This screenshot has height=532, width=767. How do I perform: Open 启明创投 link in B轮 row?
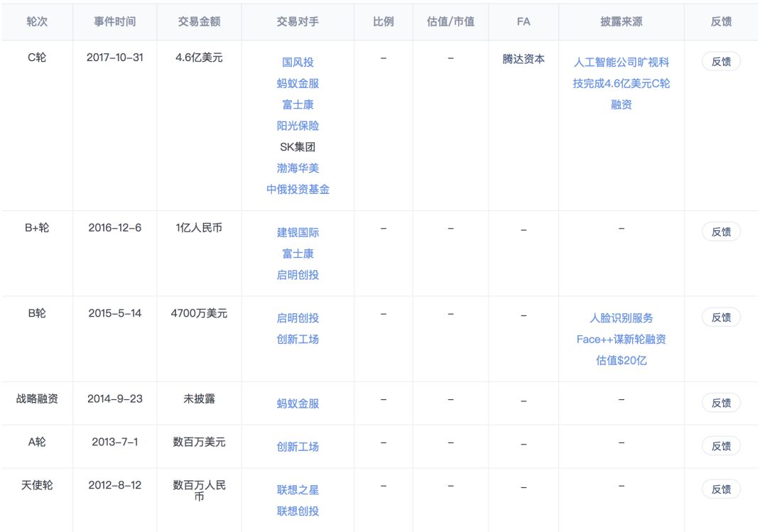click(x=298, y=318)
